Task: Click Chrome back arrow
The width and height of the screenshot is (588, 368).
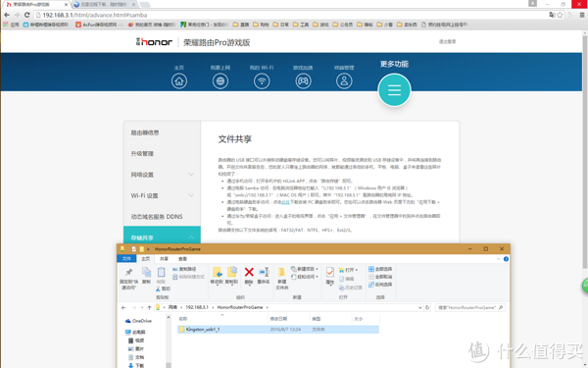Action: click(7, 15)
